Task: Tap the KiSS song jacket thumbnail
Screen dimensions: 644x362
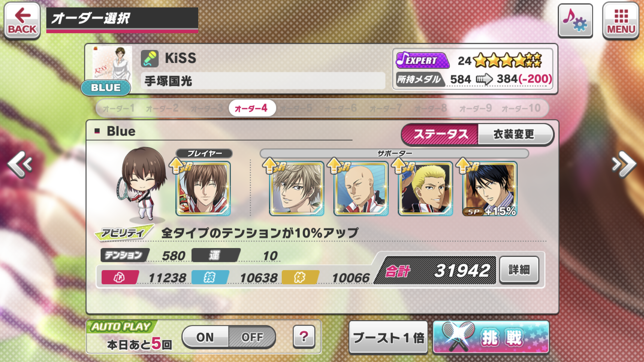Action: click(x=112, y=63)
